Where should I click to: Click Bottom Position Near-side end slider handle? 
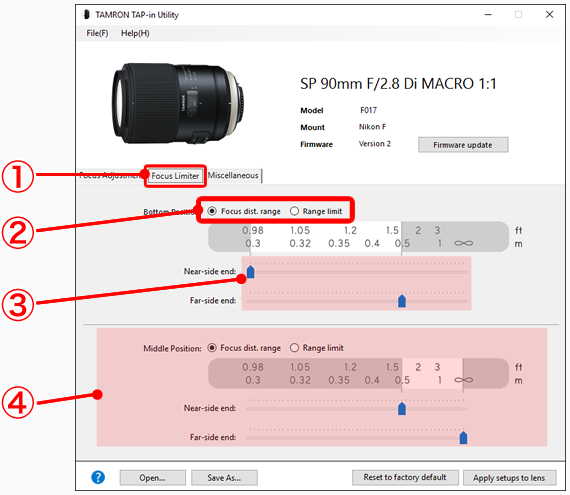(250, 272)
